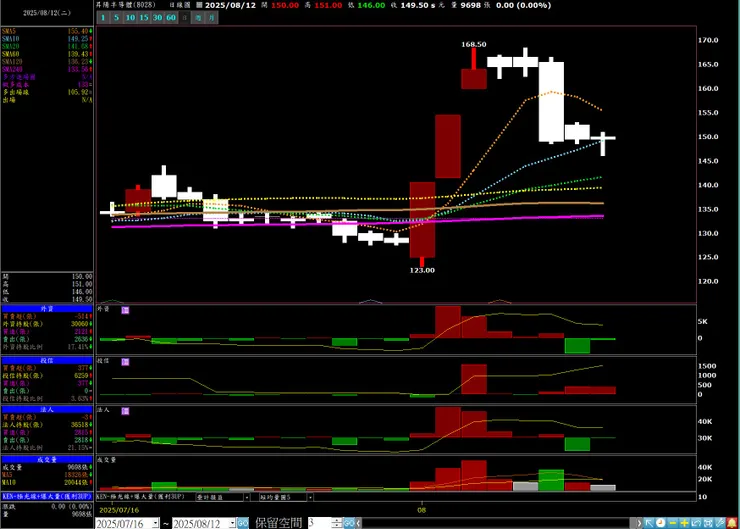The height and width of the screenshot is (529, 740).
Task: Open the end date 2025/08/12 dropdown
Action: pyautogui.click(x=232, y=523)
